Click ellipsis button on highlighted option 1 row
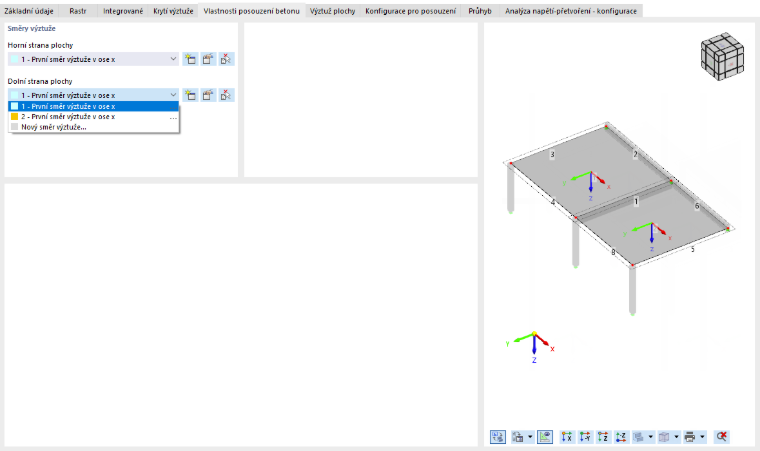The height and width of the screenshot is (451, 760). click(173, 106)
